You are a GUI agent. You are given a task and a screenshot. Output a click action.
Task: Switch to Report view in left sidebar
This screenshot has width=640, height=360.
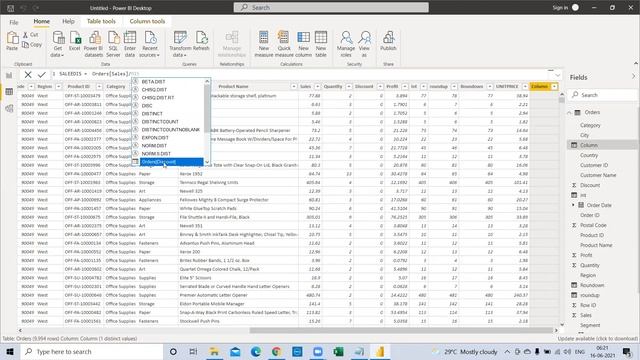(x=9, y=75)
